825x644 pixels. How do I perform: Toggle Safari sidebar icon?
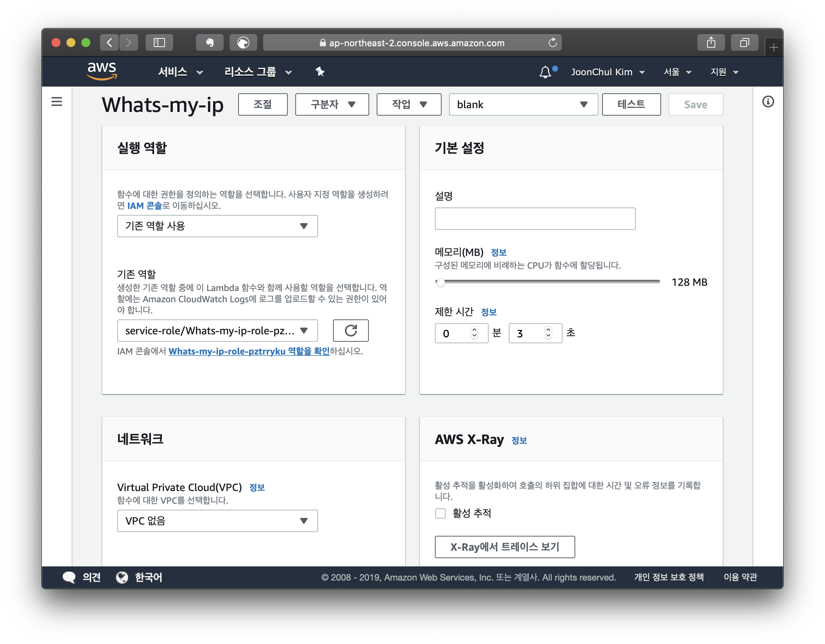[159, 43]
